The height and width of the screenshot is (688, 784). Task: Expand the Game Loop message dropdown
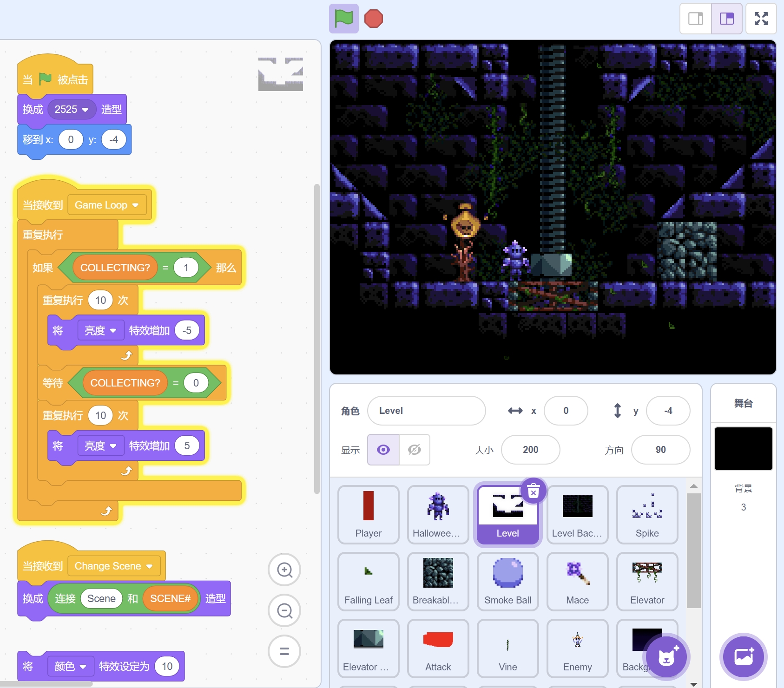(x=135, y=205)
